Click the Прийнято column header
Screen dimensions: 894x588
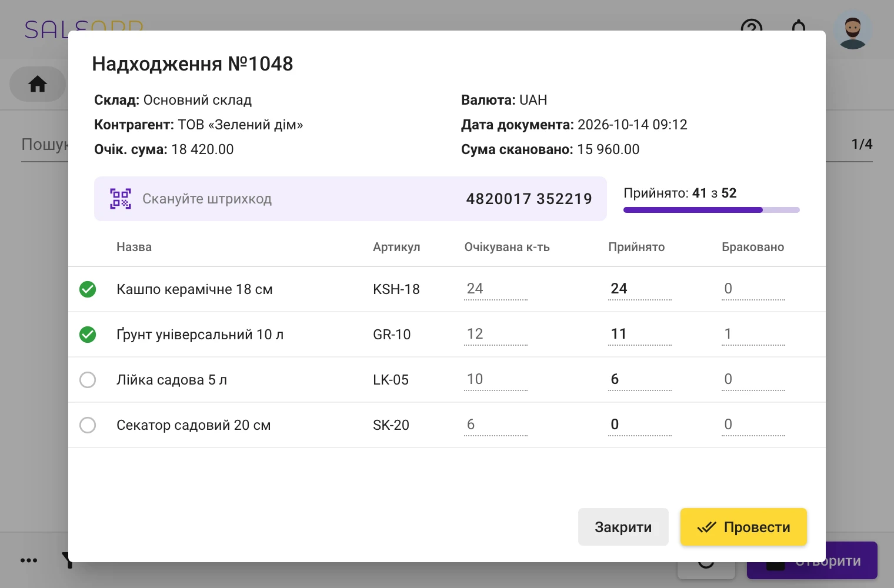click(x=636, y=247)
